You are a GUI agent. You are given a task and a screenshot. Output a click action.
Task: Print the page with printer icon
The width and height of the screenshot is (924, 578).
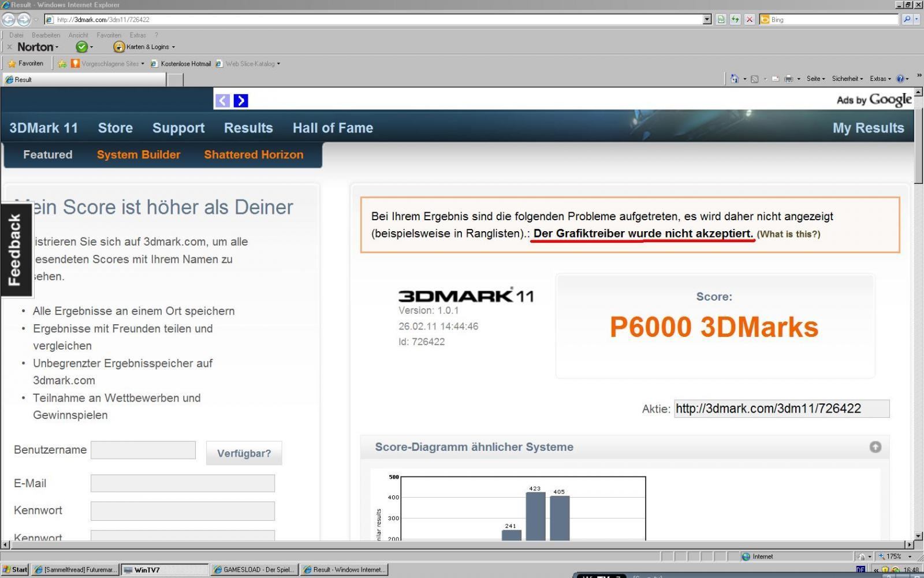pyautogui.click(x=789, y=79)
